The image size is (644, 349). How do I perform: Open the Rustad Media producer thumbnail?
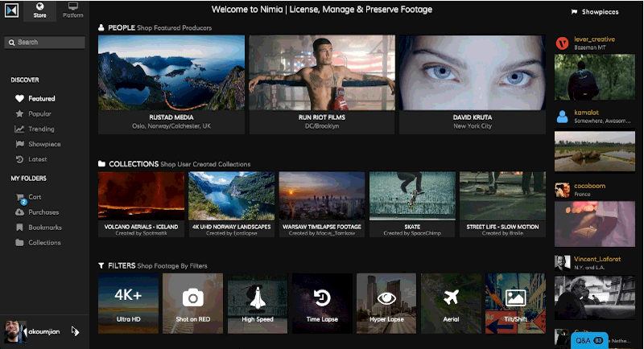171,72
